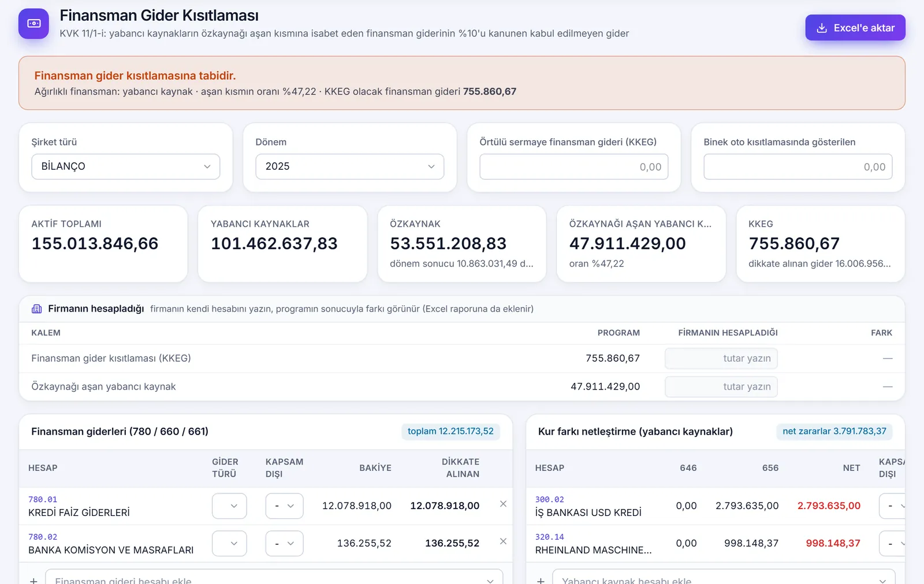The width and height of the screenshot is (924, 584).
Task: Fill the firm amount for Finansman gider kısıtlaması (KKEG)
Action: point(721,358)
